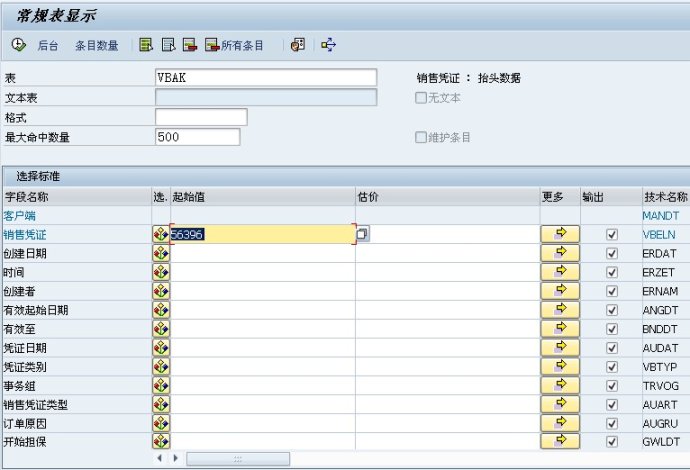
Task: Click the first green select-all-fields toolbar icon
Action: [146, 45]
